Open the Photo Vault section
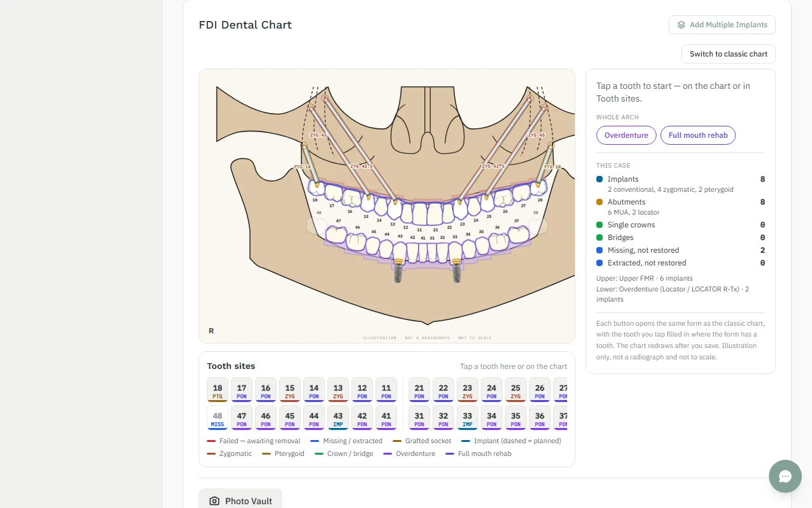 tap(240, 500)
